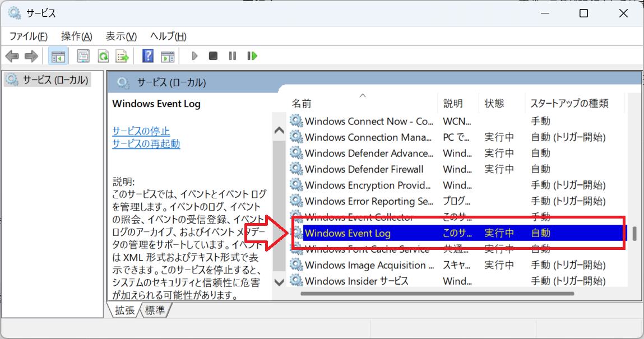Click the service list vertical scrollbar thumb
This screenshot has width=644, height=339.
(634, 234)
